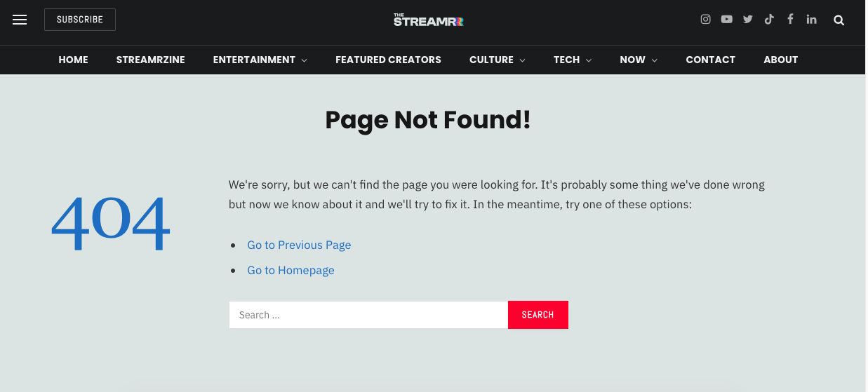Viewport: 868px width, 392px height.
Task: Click the Facebook icon in header
Action: [x=790, y=20]
